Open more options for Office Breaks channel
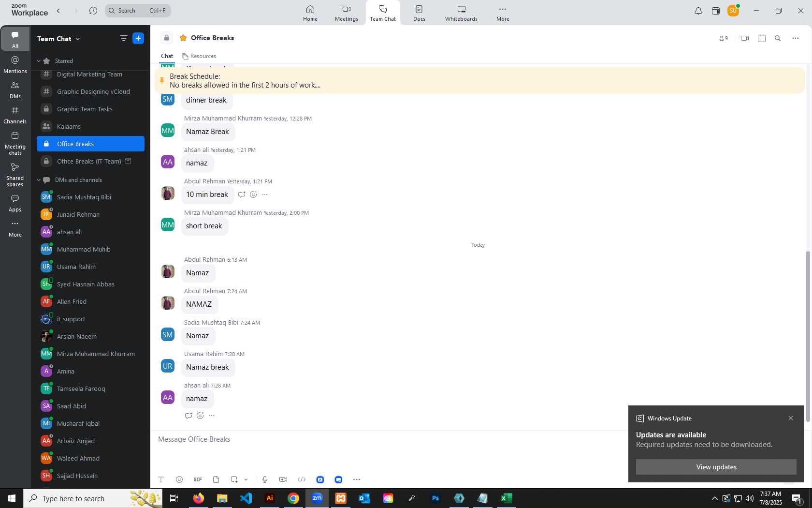812x508 pixels. [x=796, y=38]
